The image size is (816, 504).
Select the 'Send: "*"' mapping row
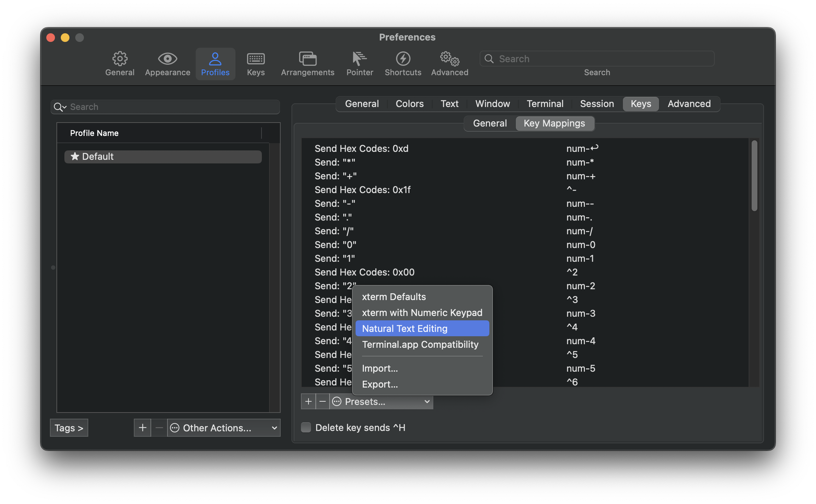[524, 162]
